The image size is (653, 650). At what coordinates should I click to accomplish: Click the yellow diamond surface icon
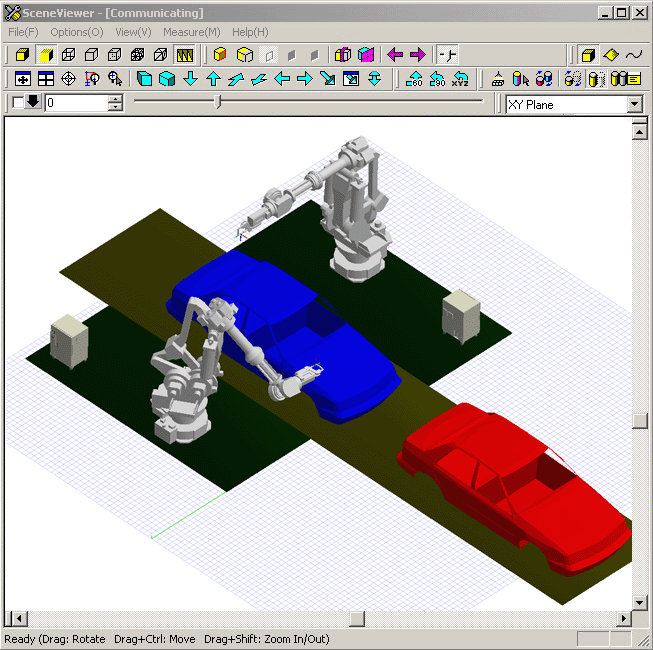611,55
